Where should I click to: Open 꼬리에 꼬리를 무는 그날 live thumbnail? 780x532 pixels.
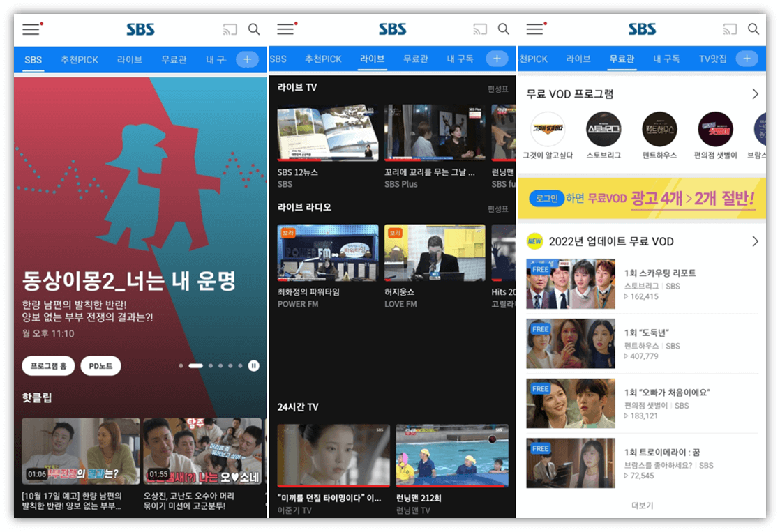(x=435, y=132)
